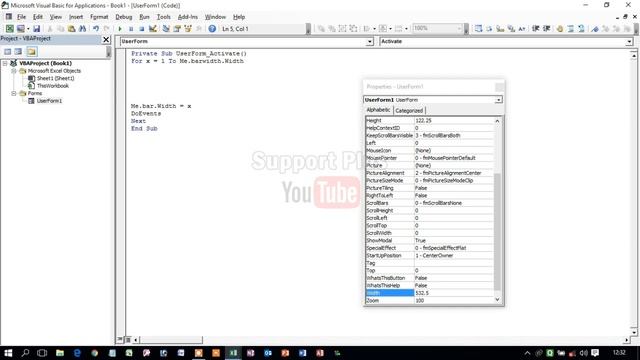Open the 100% zoom dropdown in the toolbar
640x360 pixels.
459,29
